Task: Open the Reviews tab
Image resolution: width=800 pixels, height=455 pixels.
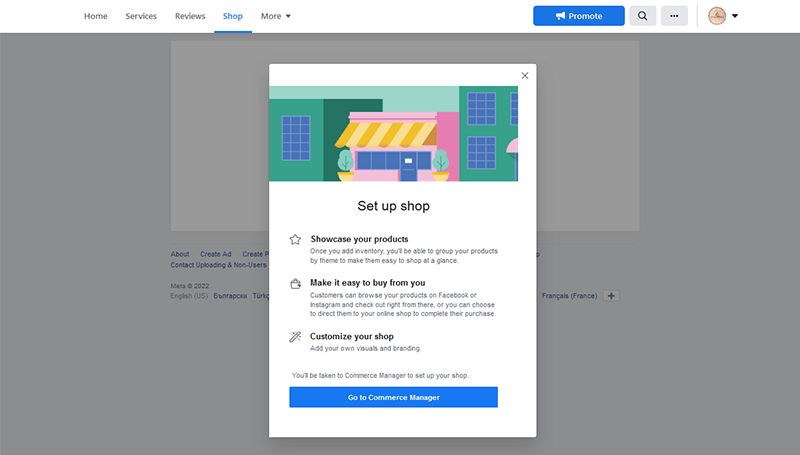Action: click(190, 16)
